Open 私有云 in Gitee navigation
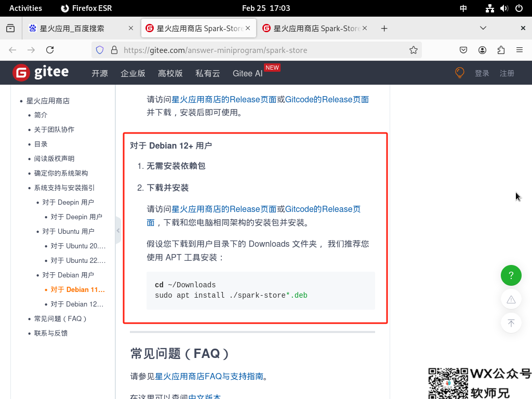 (x=208, y=73)
